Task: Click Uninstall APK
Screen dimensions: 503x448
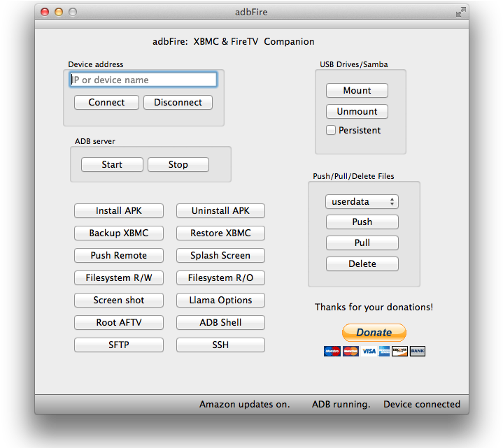Action: pos(220,210)
